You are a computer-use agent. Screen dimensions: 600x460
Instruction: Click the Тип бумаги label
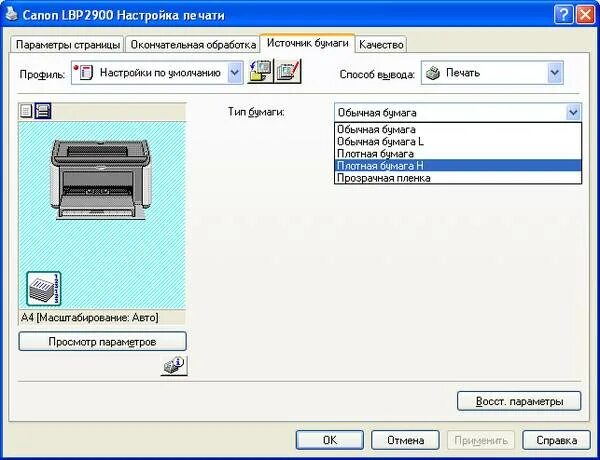256,112
